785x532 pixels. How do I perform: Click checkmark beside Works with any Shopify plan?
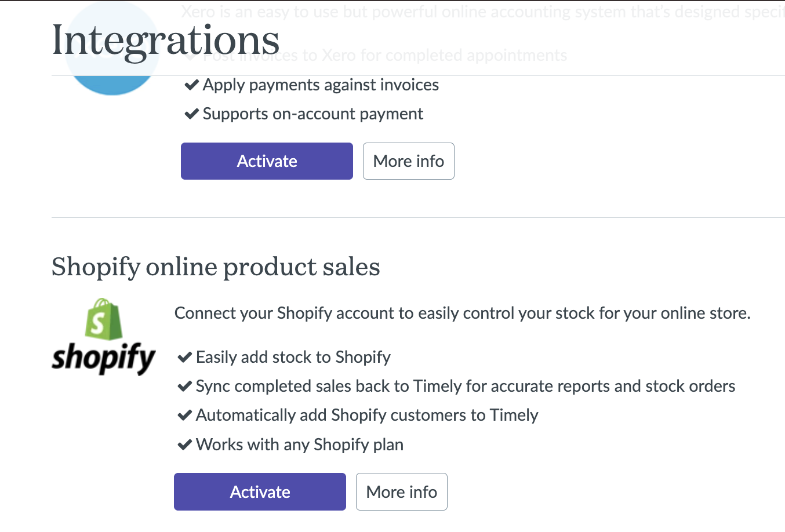point(184,445)
